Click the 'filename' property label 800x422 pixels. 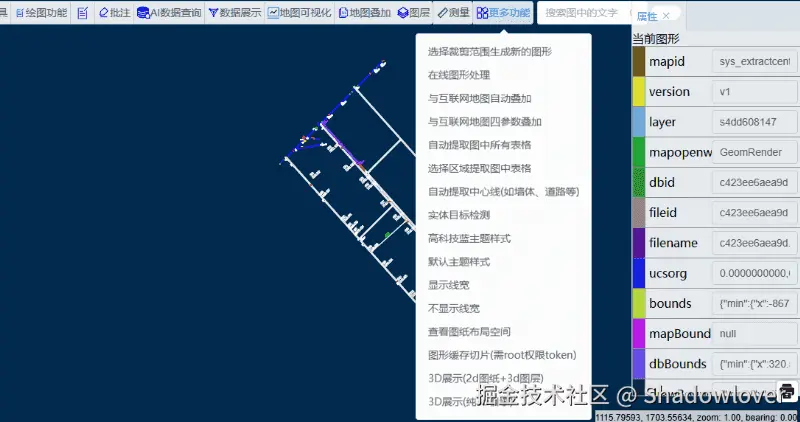click(673, 243)
